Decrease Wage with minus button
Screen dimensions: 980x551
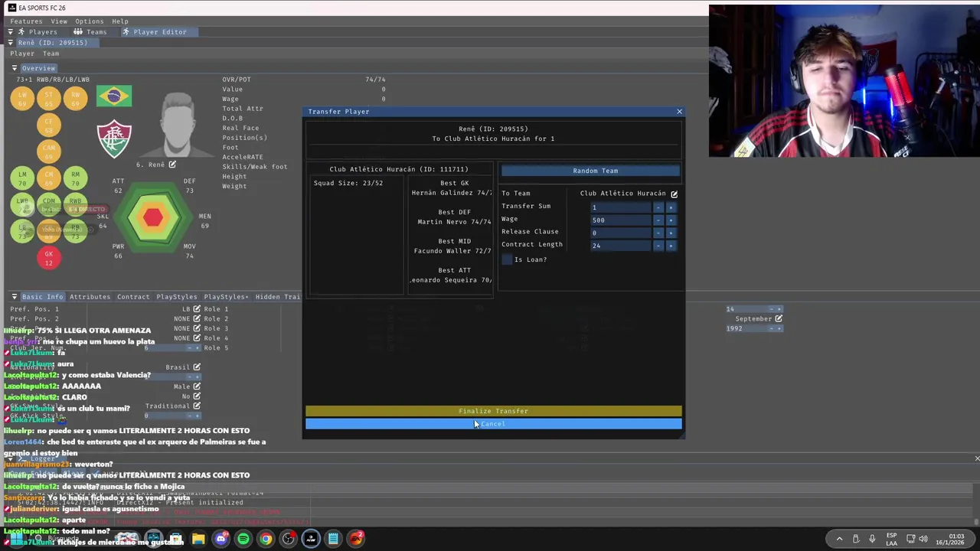(658, 220)
